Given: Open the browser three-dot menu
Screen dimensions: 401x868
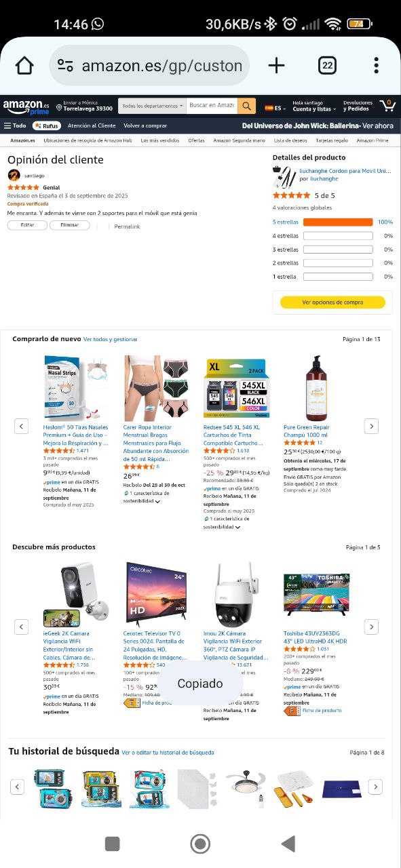Looking at the screenshot, I should [376, 65].
